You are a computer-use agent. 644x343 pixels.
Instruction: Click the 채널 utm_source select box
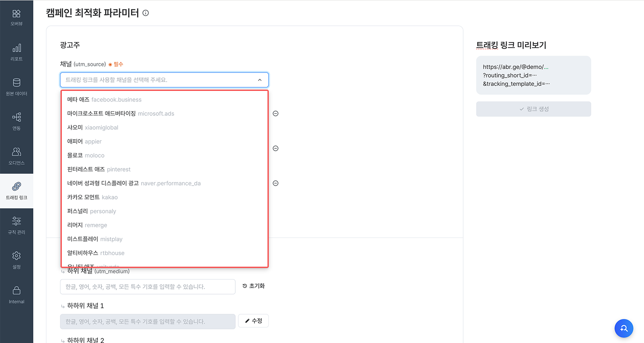point(164,80)
